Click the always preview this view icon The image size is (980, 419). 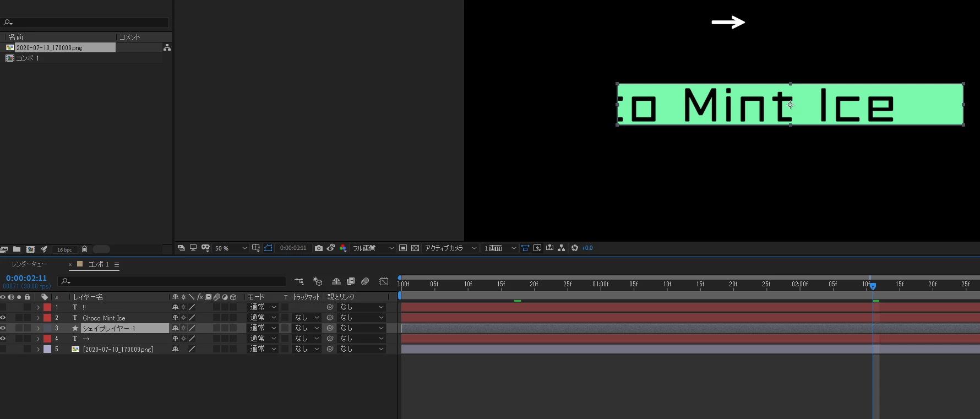click(x=181, y=248)
